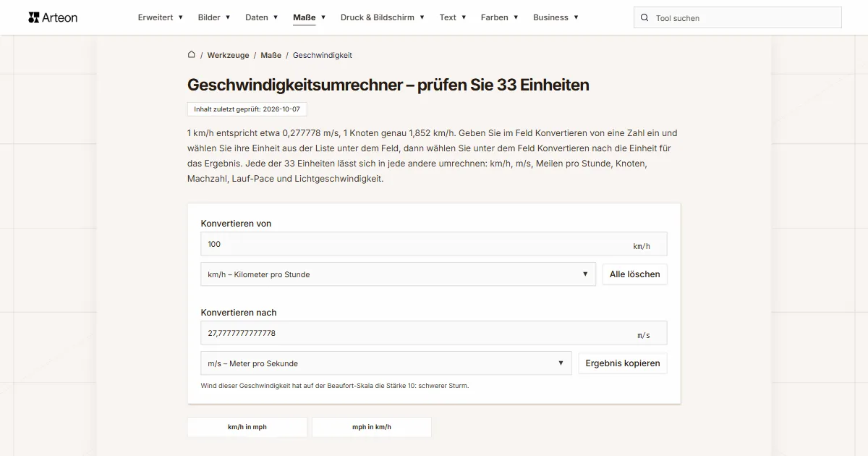Click the Beaufort-Skala hint text
This screenshot has width=868, height=456.
click(335, 386)
